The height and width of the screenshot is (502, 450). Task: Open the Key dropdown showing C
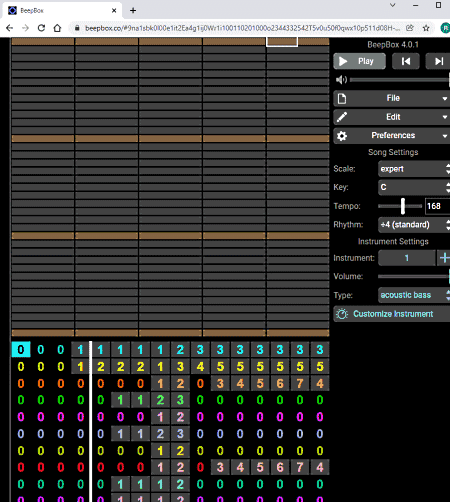[414, 187]
